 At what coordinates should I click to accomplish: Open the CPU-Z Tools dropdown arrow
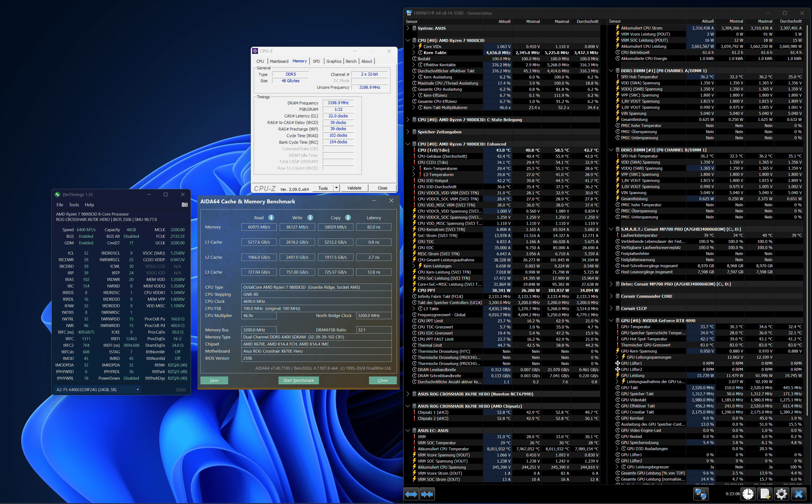(336, 188)
